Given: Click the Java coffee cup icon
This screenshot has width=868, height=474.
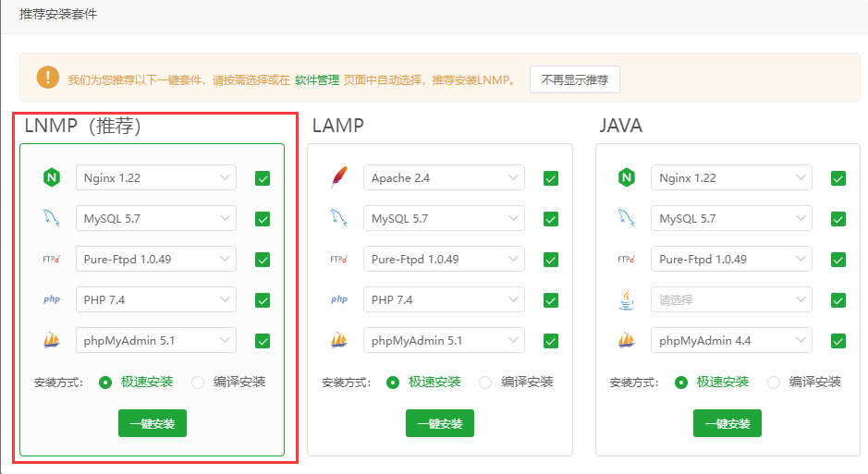Looking at the screenshot, I should tap(626, 299).
